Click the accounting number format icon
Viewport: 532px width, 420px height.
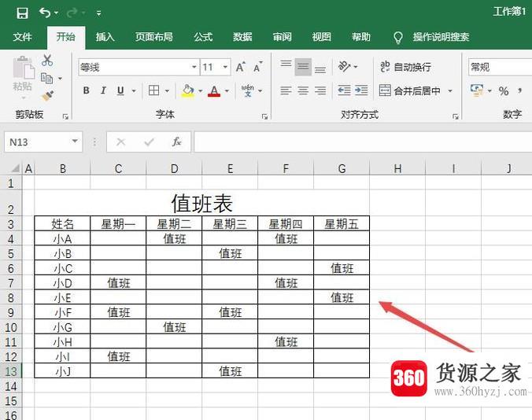pyautogui.click(x=477, y=90)
